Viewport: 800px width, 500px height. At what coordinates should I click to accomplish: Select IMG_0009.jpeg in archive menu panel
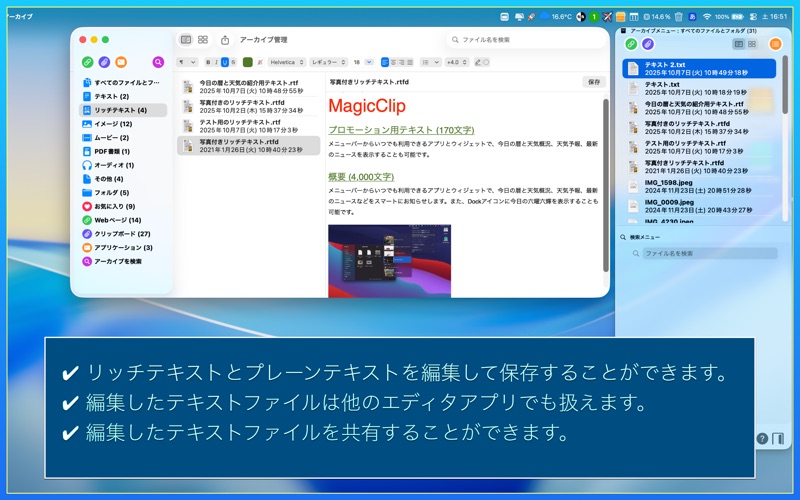(x=699, y=206)
